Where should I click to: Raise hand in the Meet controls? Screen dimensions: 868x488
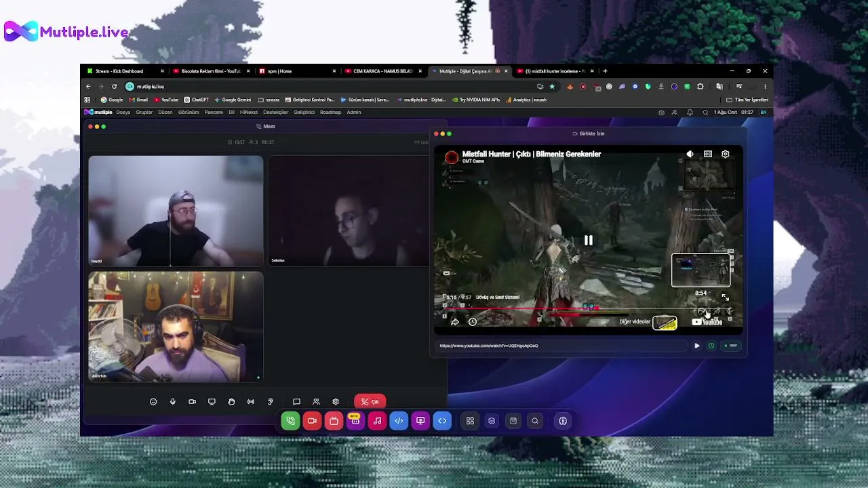(x=231, y=402)
